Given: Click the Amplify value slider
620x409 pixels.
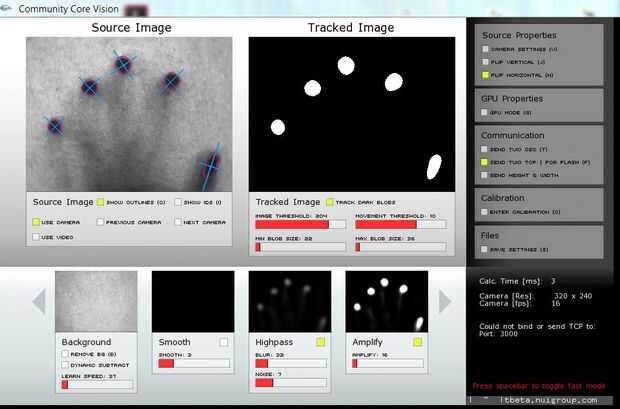Looking at the screenshot, I should pos(388,364).
